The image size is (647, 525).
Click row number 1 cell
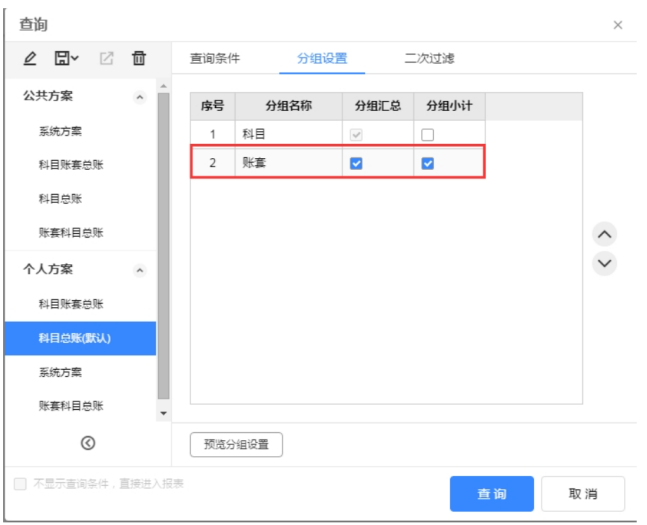pyautogui.click(x=213, y=134)
